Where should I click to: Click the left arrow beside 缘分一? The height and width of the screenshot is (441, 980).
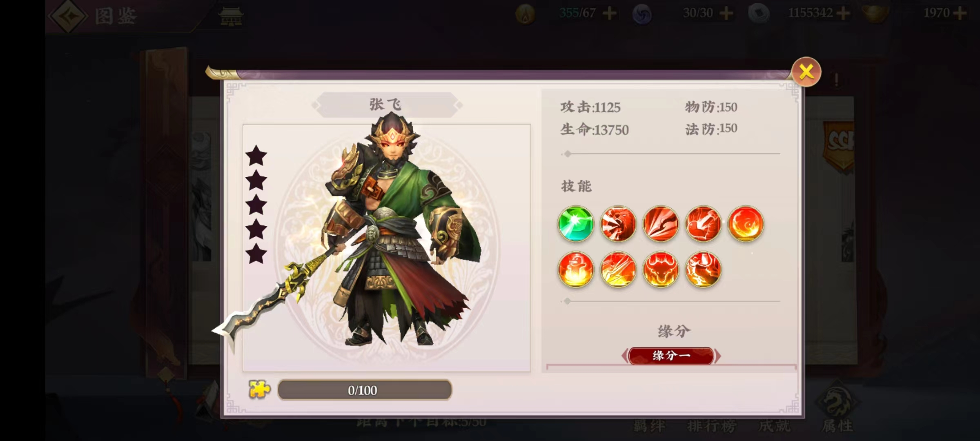pyautogui.click(x=625, y=356)
